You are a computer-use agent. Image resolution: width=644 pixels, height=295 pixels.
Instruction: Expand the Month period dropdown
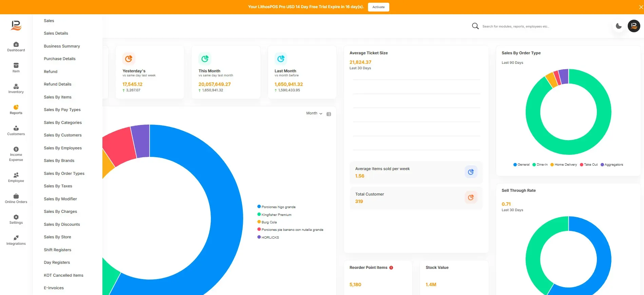(x=314, y=113)
